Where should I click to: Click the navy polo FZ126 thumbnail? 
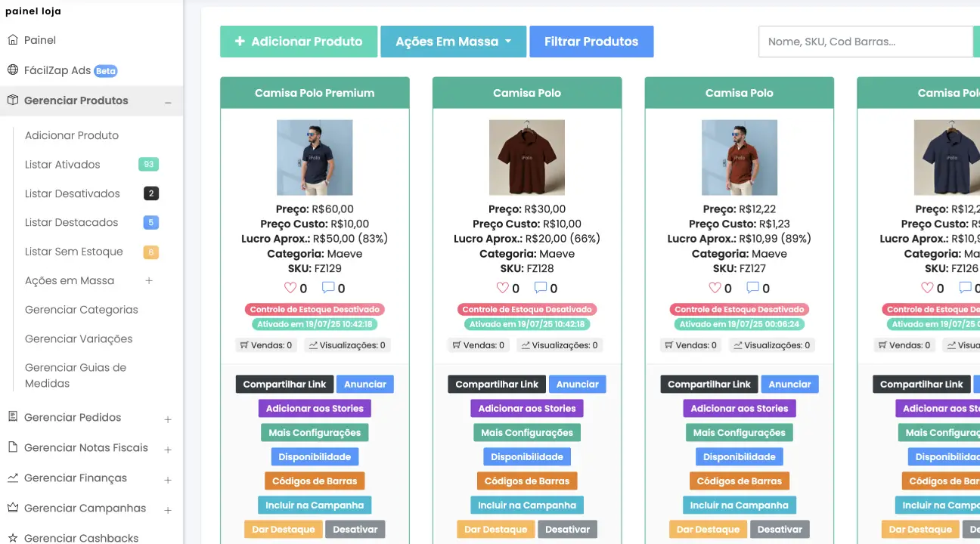(x=947, y=158)
